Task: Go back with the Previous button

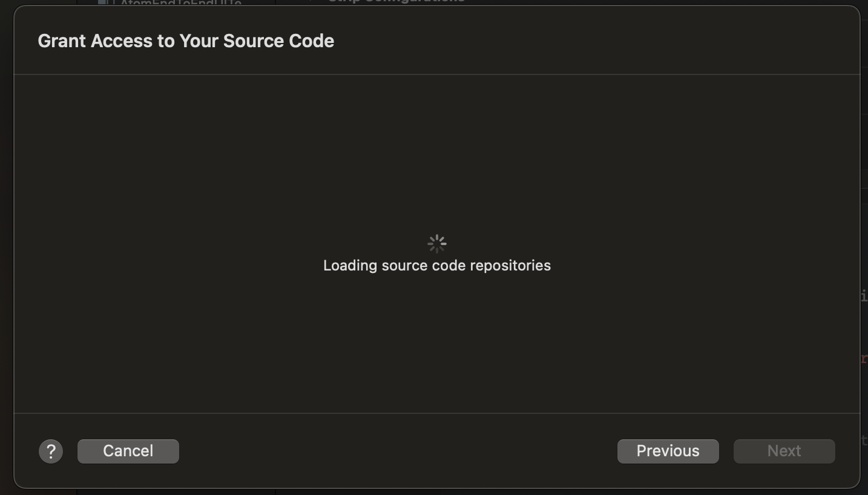Action: [x=668, y=451]
